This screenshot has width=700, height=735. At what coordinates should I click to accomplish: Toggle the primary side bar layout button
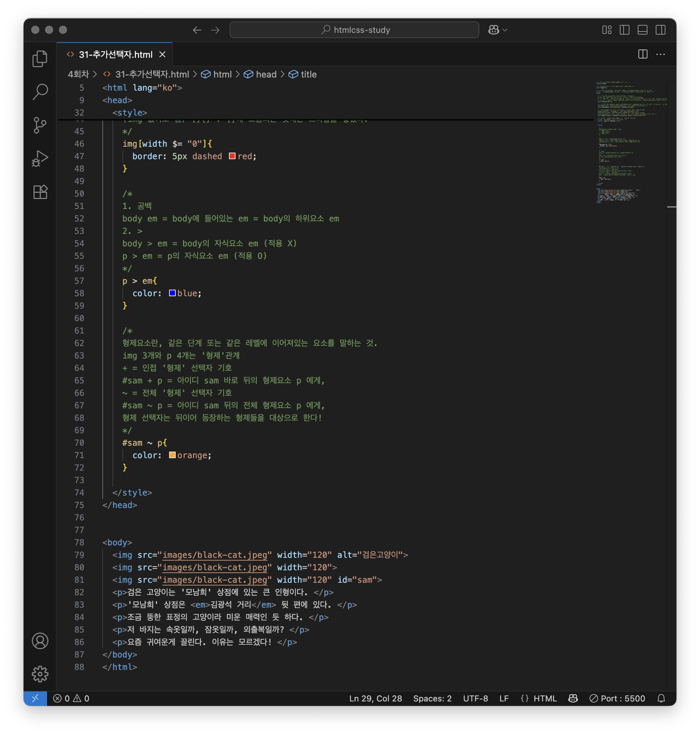click(x=624, y=30)
